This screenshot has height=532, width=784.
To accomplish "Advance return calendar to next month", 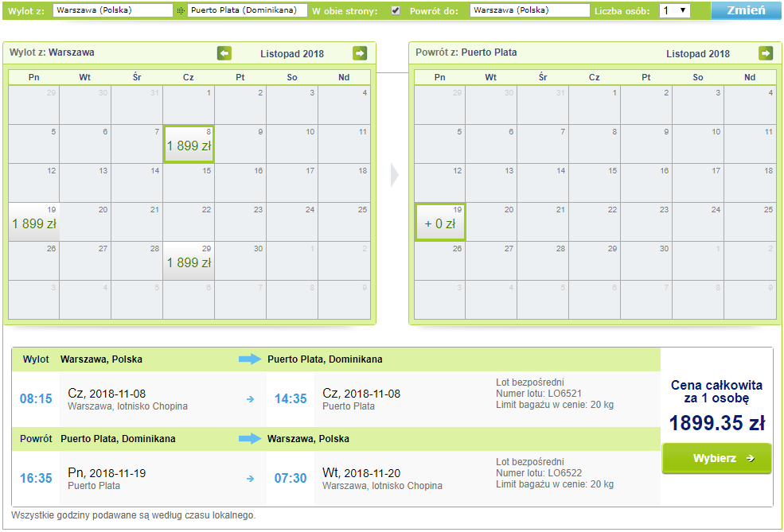I will tap(766, 53).
